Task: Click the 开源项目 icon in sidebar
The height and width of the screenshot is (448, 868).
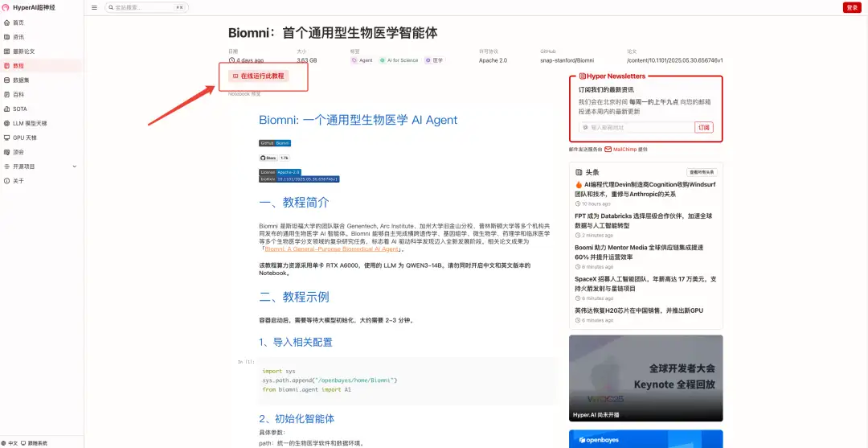Action: [x=6, y=166]
